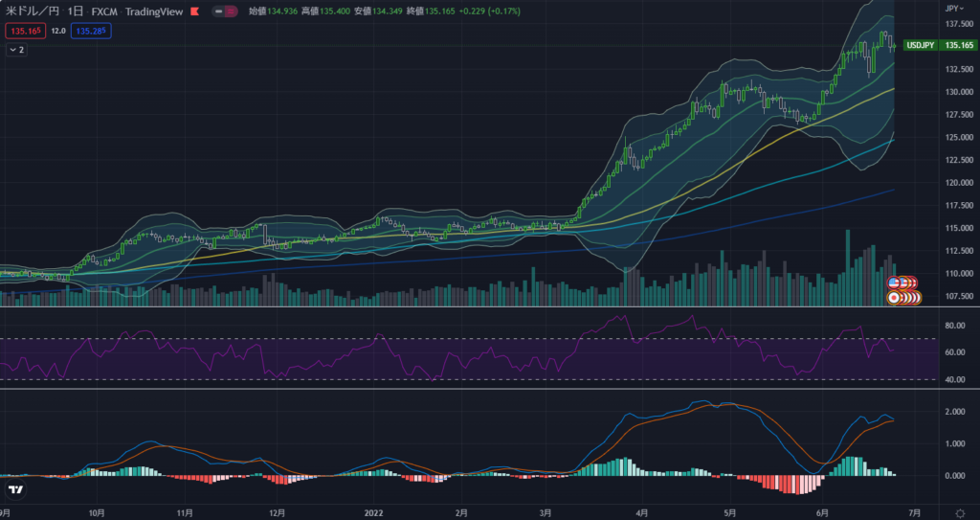Click the green USDJPY price label
This screenshot has width=980, height=520.
coord(921,45)
